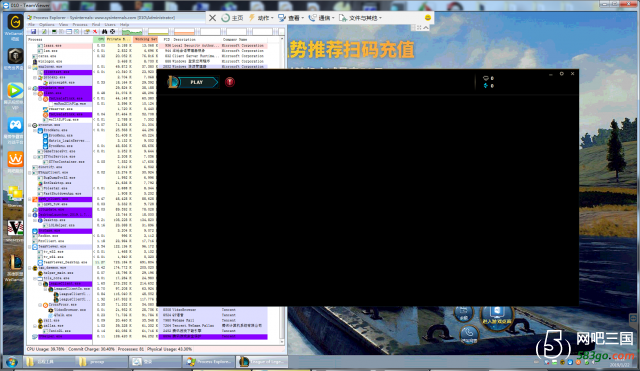
Task: Sort by the Working Set column header
Action: click(x=145, y=39)
